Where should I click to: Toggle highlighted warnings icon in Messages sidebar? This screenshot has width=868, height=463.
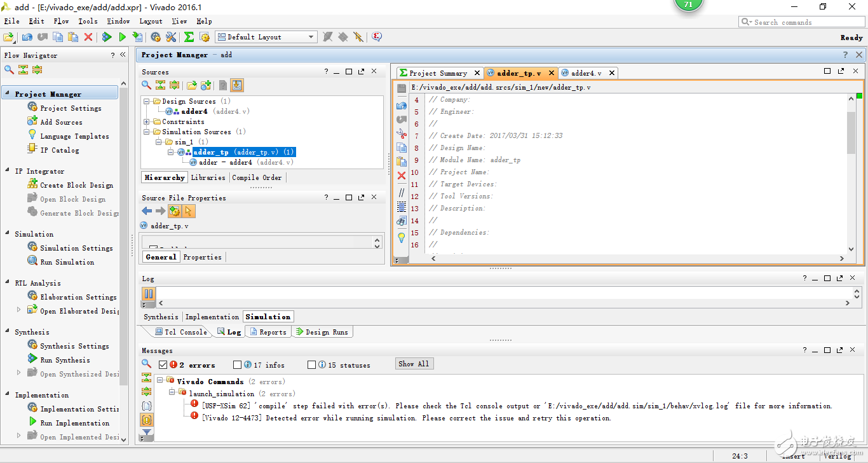147,420
